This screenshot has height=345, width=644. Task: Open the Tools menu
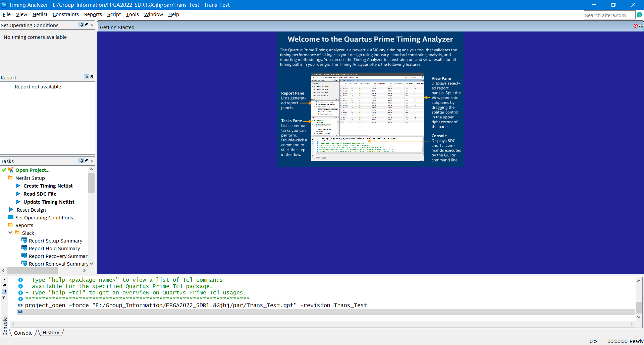132,14
